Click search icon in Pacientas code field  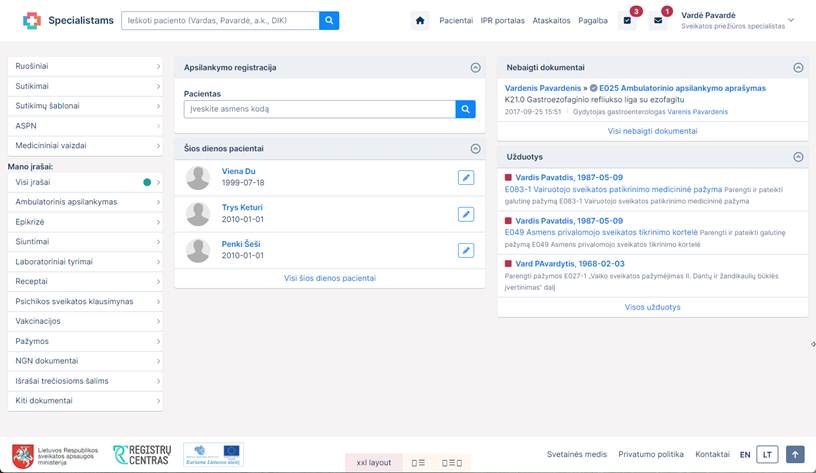tap(465, 109)
